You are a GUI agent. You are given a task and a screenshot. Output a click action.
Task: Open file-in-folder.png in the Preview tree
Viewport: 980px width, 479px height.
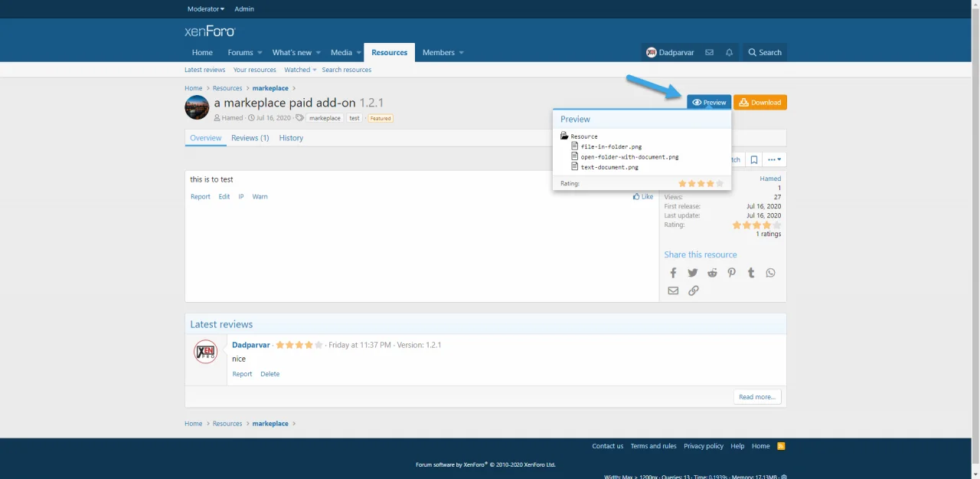point(610,146)
